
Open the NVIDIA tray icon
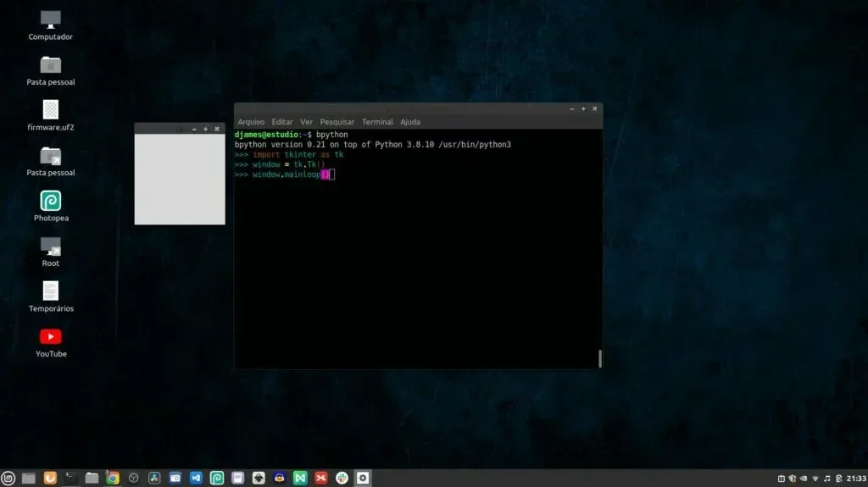coord(804,479)
